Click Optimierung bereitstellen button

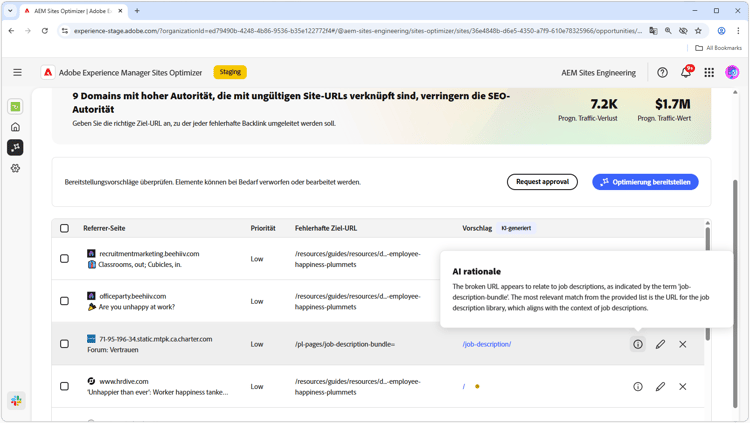point(645,182)
